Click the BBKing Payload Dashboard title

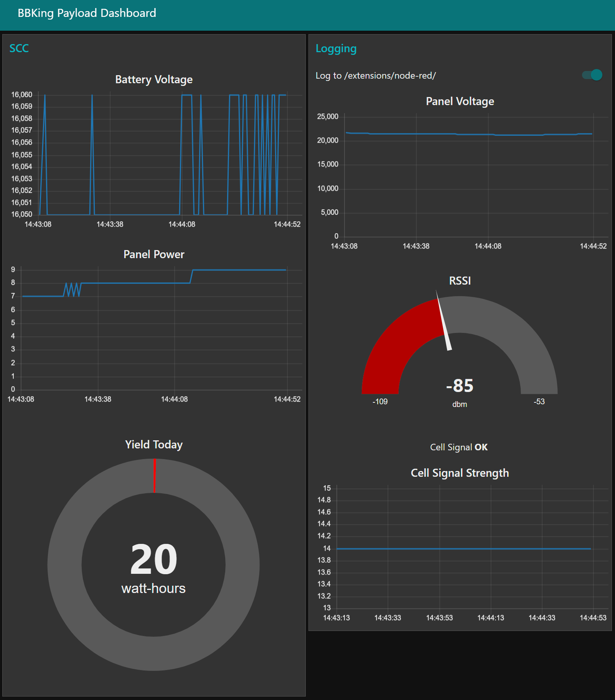tap(87, 13)
